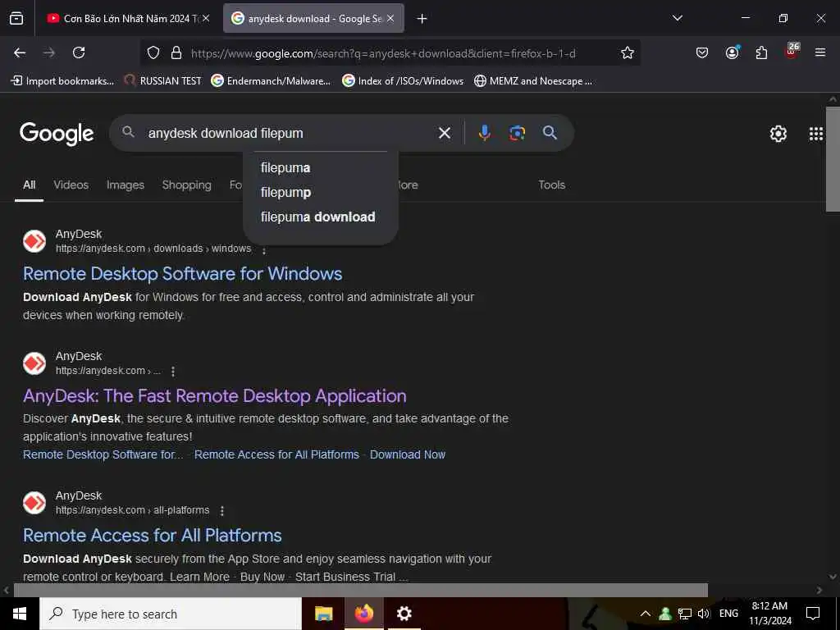This screenshot has height=630, width=840.
Task: Open Google apps grid
Action: [816, 134]
